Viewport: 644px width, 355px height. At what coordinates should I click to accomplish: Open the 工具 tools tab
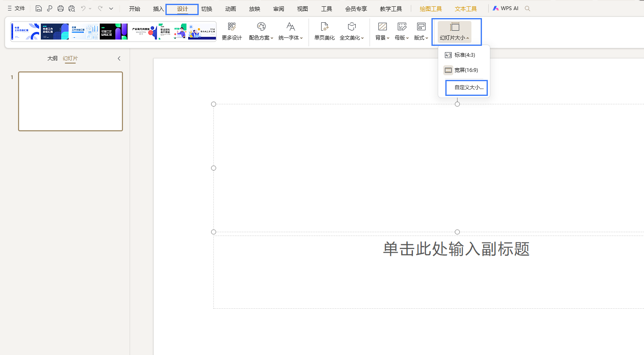(x=327, y=9)
